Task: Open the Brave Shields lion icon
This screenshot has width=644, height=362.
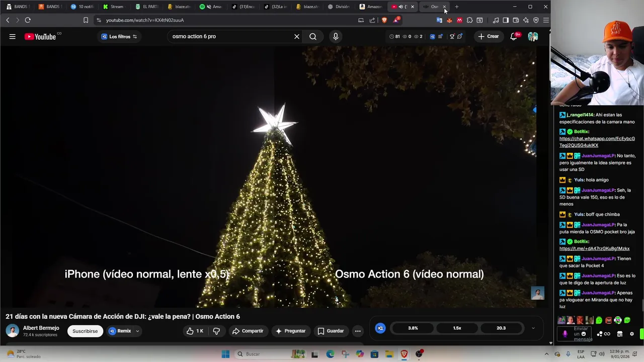Action: pos(384,20)
